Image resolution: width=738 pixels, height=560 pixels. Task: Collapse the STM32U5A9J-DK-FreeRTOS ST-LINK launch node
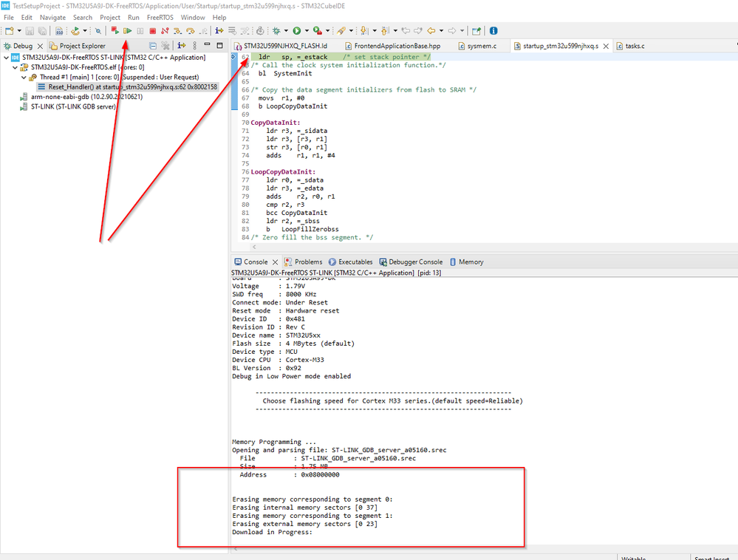point(6,58)
